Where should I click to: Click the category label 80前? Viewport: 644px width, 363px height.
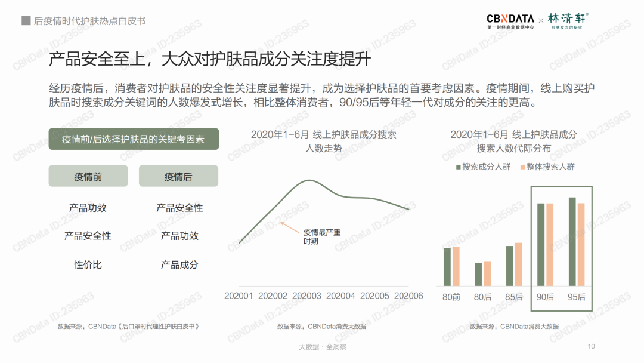tap(451, 297)
